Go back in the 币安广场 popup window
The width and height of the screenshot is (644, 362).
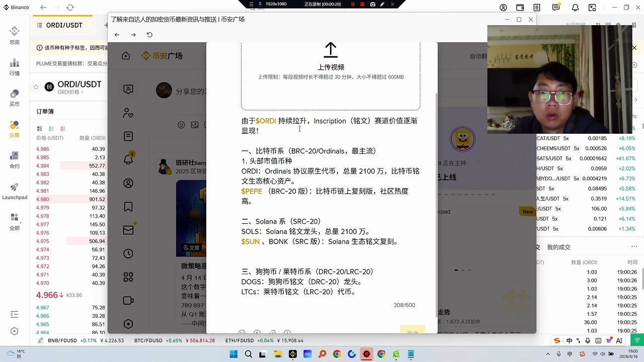(x=117, y=35)
